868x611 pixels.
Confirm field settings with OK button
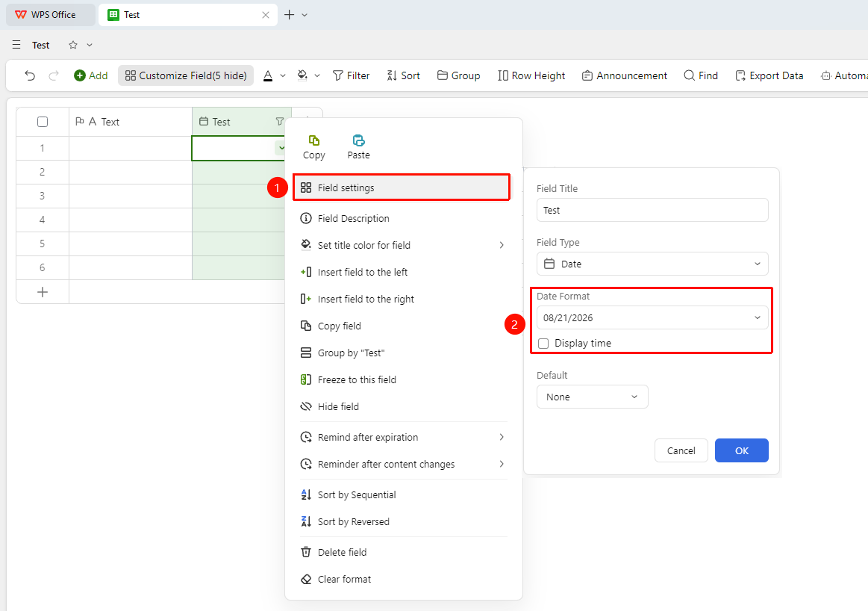[742, 450]
